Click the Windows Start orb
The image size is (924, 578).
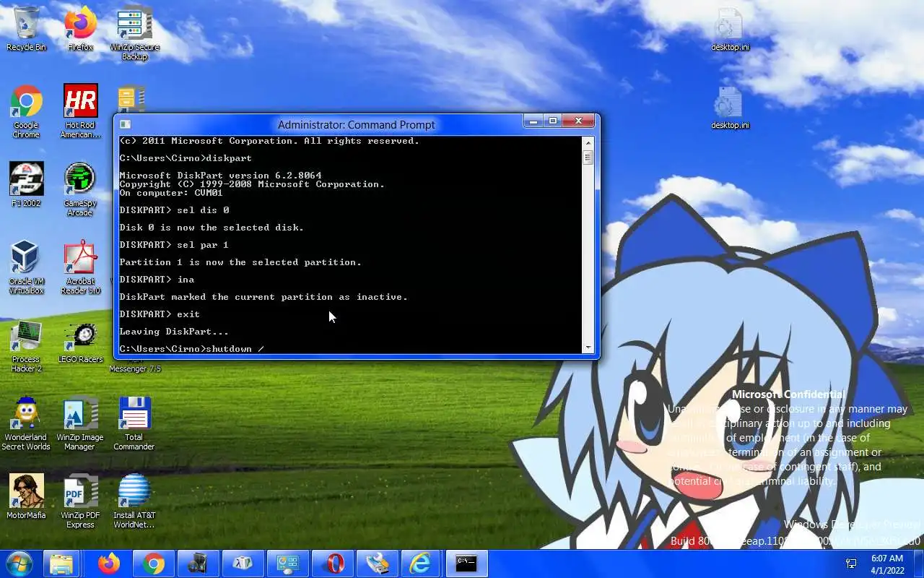19,564
